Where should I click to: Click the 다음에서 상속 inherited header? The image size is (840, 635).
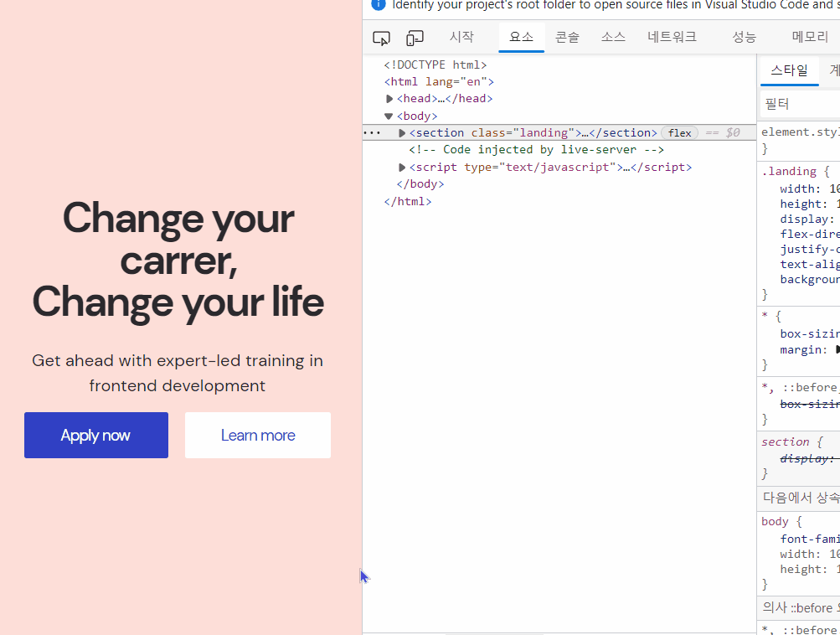[x=801, y=498]
